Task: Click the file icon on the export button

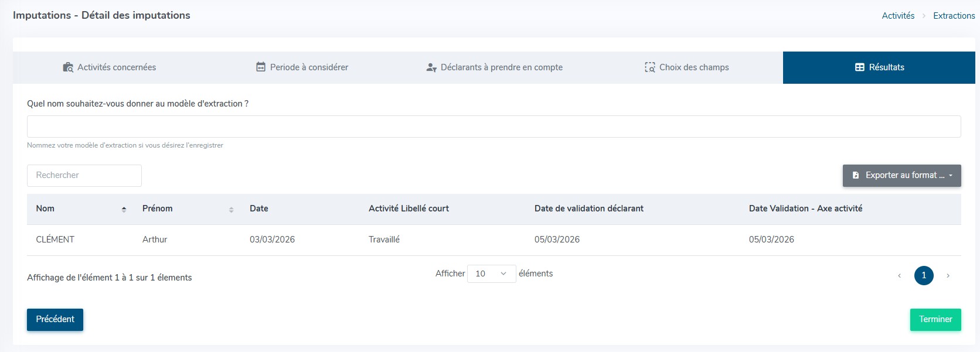Action: (856, 175)
